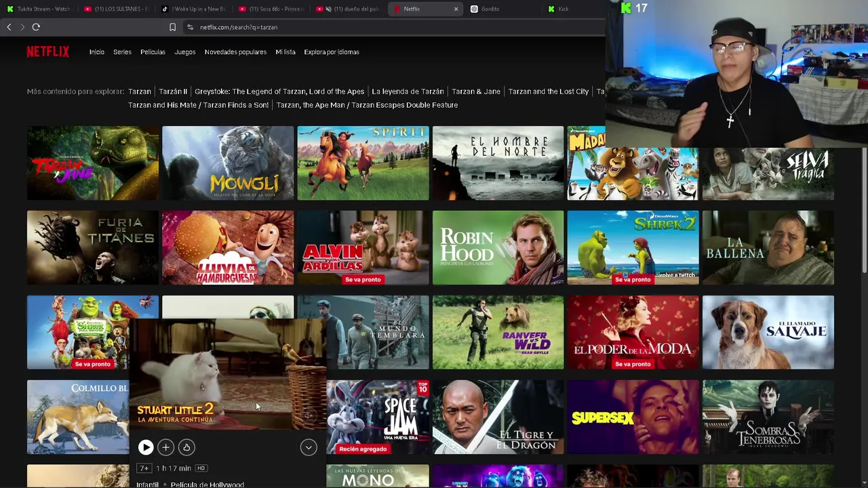The height and width of the screenshot is (488, 868).
Task: Open Novedades populares
Action: click(235, 52)
